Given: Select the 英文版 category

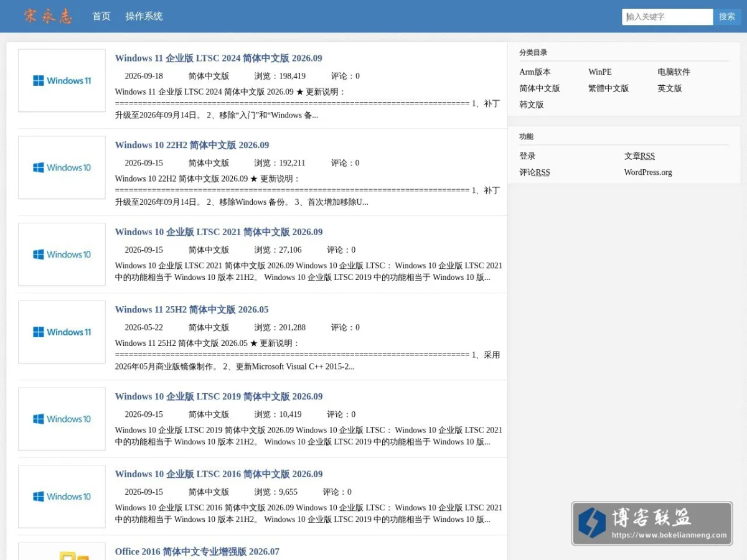Looking at the screenshot, I should [670, 88].
